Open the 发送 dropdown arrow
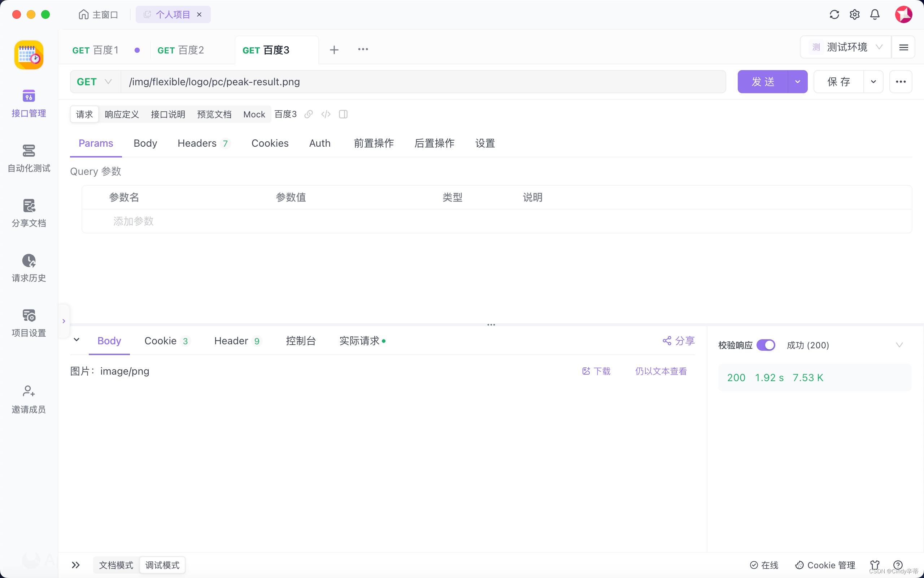The image size is (924, 578). 798,81
